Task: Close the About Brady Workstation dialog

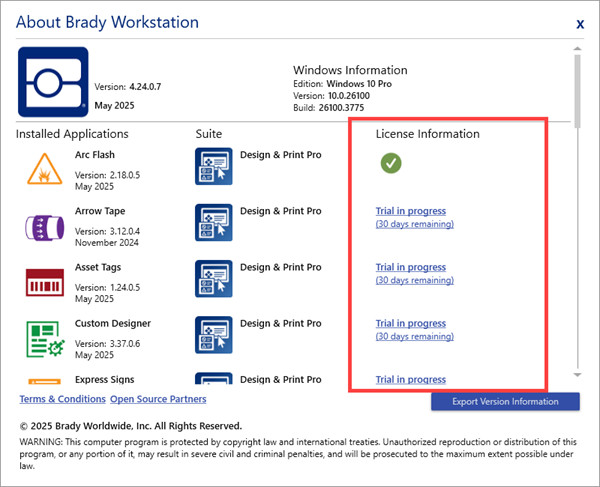Action: point(580,24)
